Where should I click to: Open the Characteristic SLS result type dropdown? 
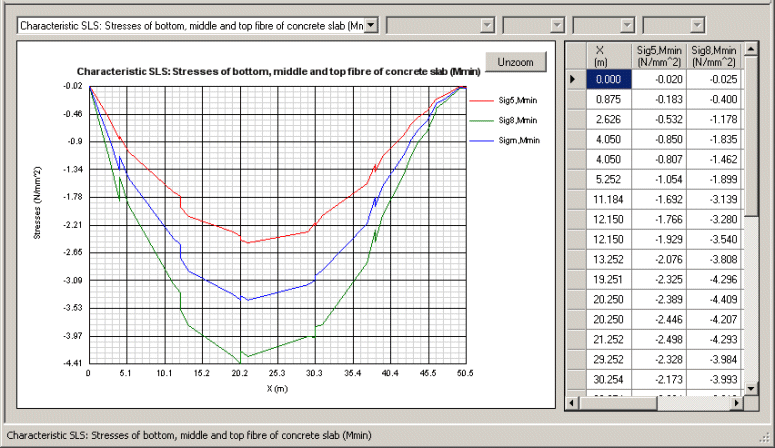(x=370, y=25)
